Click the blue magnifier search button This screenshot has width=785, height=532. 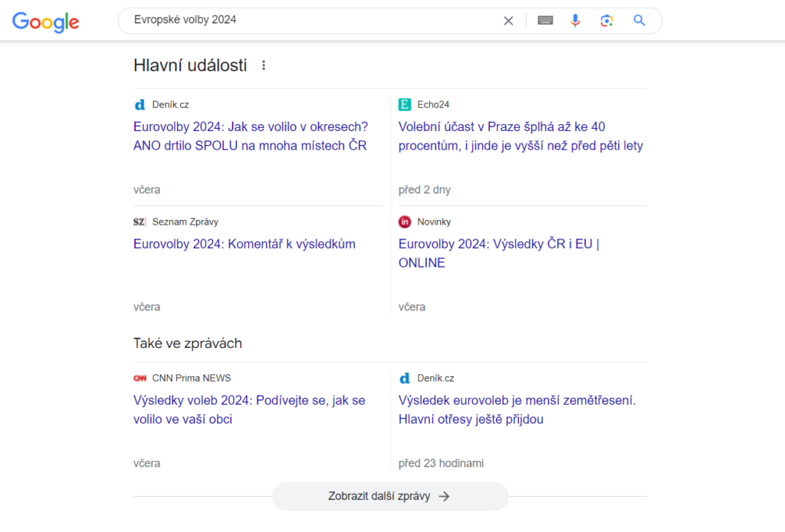(x=639, y=21)
